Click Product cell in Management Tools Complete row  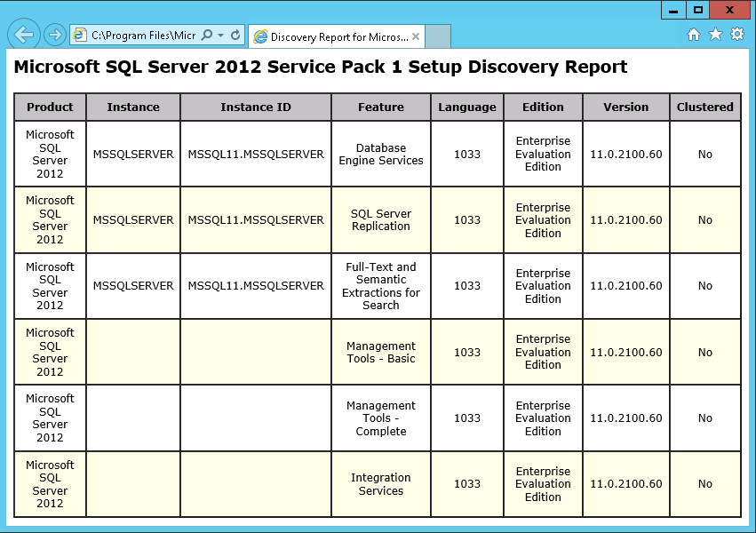tap(50, 418)
